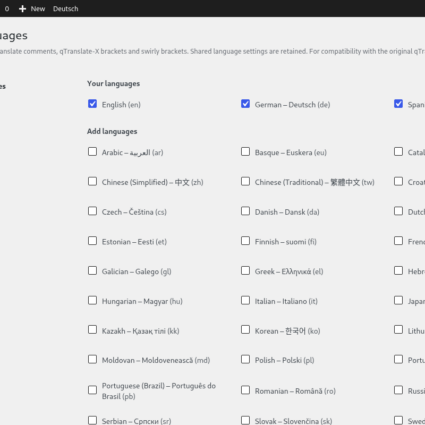Check Chinese (Simplified) (zh)
The width and height of the screenshot is (425, 425).
(92, 181)
